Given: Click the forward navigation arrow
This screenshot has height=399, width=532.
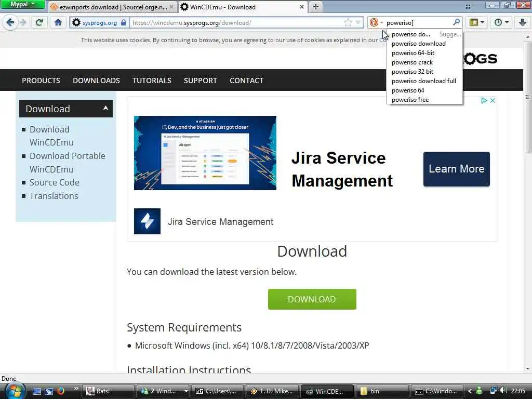Looking at the screenshot, I should tap(23, 23).
